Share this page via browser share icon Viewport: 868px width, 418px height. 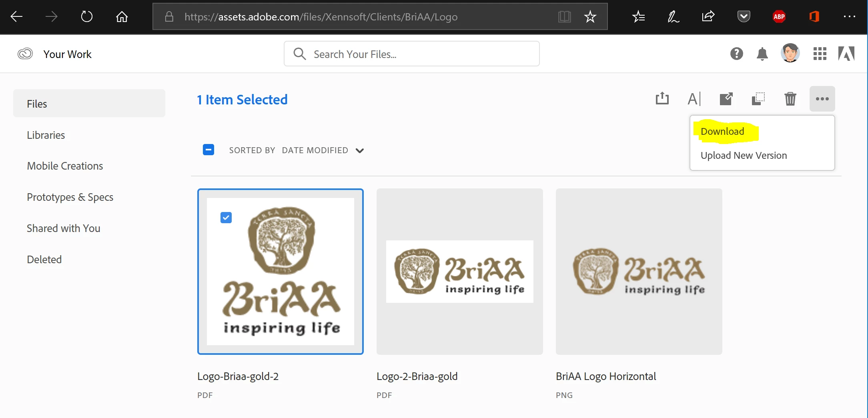pos(708,16)
